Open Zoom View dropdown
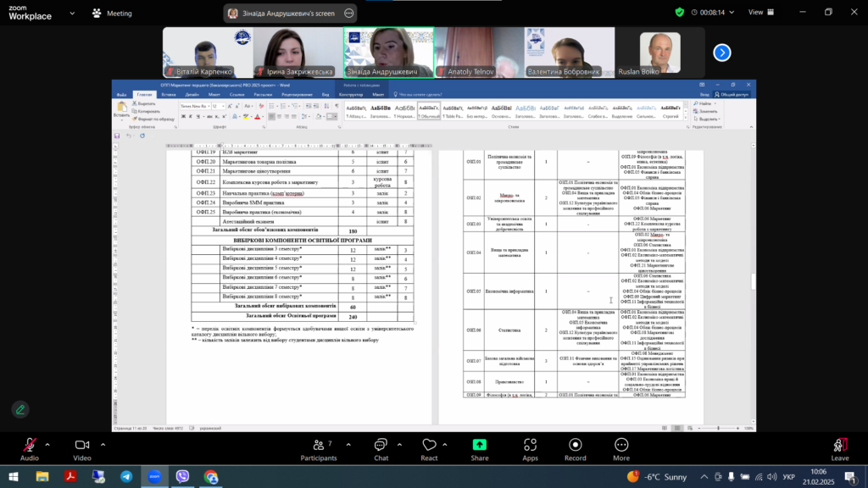This screenshot has height=488, width=868. [761, 12]
